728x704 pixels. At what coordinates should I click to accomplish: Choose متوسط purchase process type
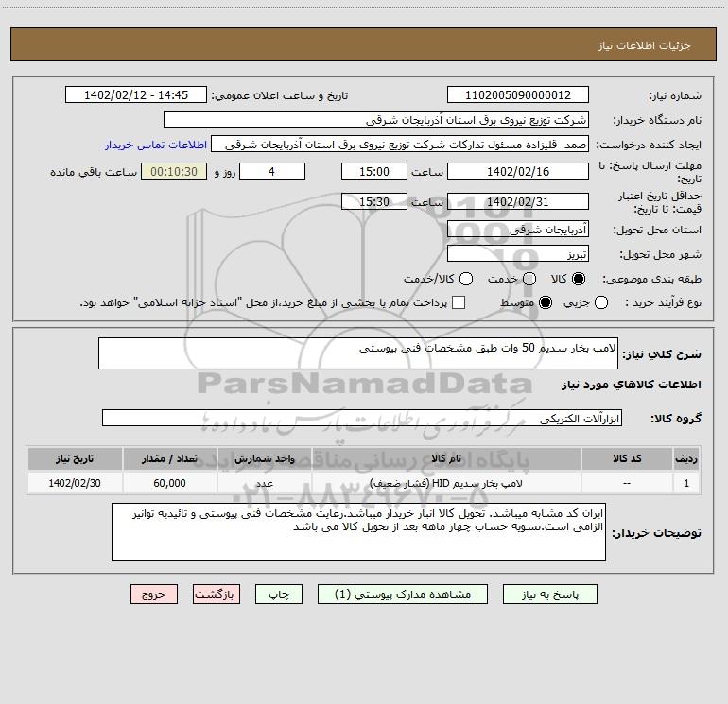click(x=546, y=303)
